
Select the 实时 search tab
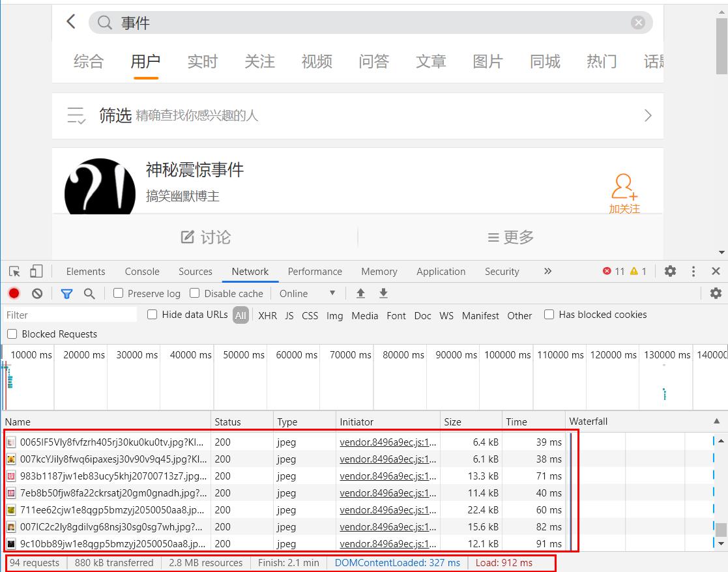click(x=203, y=61)
